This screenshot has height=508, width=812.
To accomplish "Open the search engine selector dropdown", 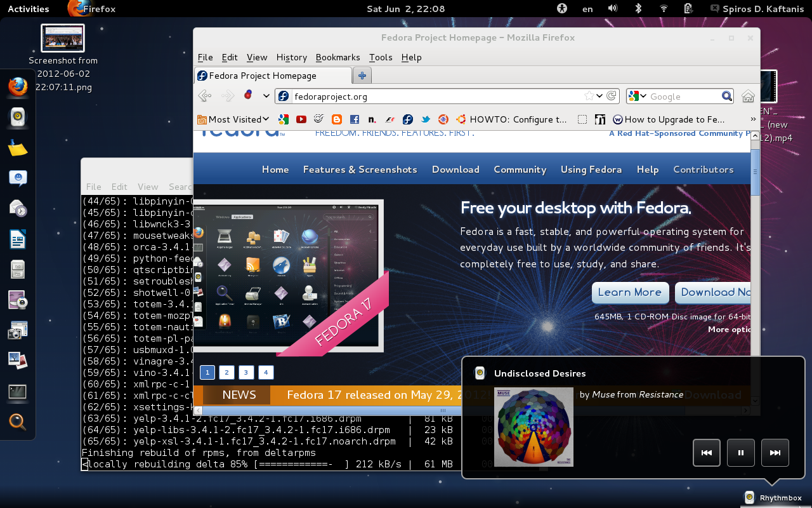I will tap(637, 97).
